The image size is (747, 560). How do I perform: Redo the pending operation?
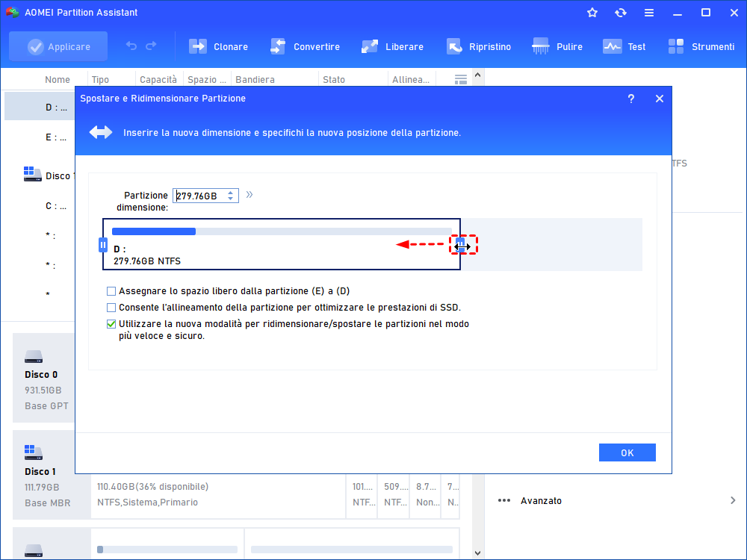click(151, 46)
